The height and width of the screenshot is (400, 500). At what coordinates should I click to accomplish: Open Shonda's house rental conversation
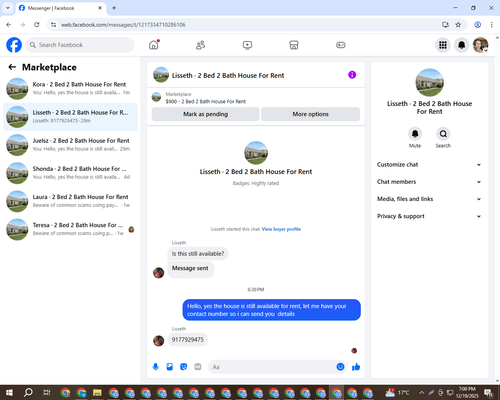pos(70,173)
